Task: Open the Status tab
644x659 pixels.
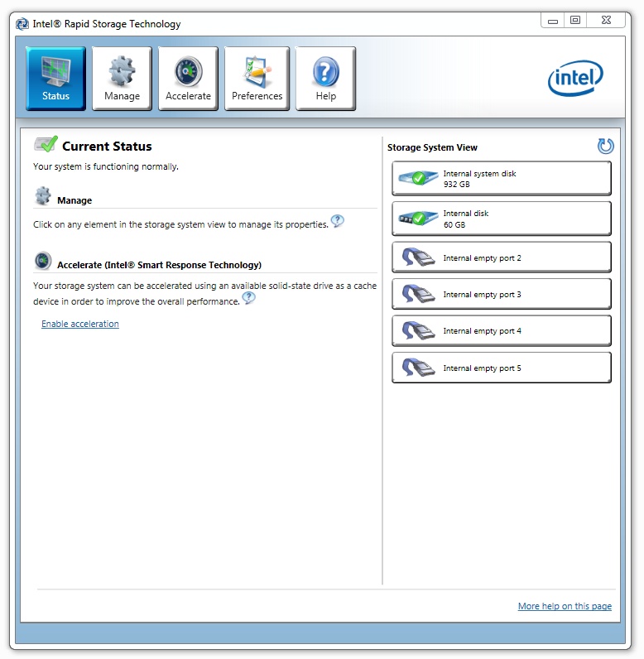Action: click(55, 79)
